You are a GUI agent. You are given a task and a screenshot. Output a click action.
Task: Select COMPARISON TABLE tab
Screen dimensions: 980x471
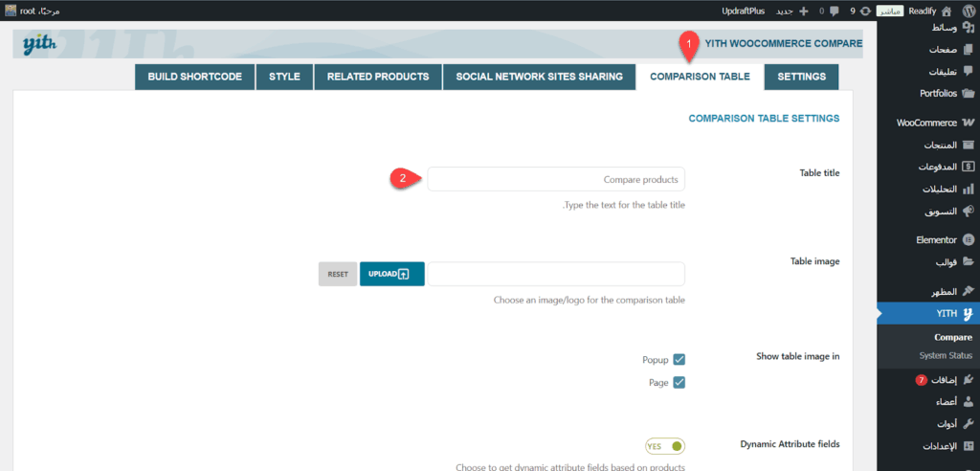700,77
